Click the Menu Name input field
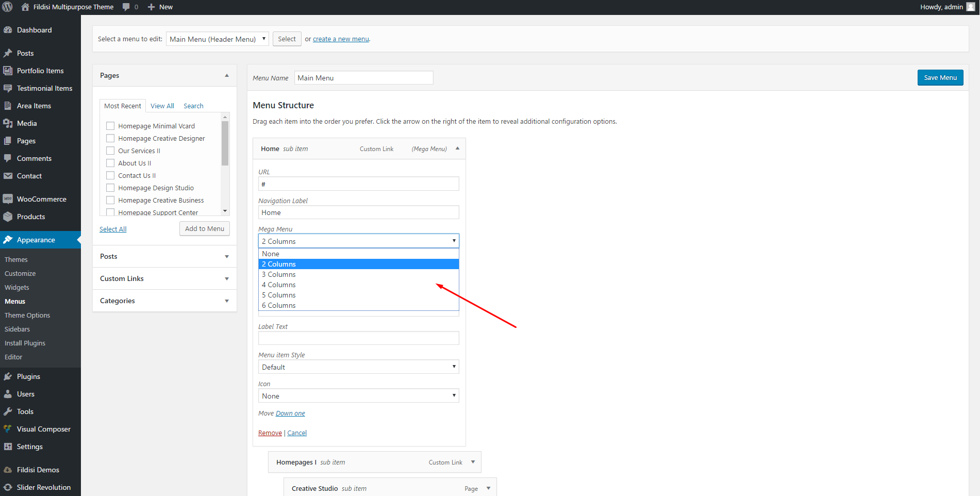Screen dimensions: 980x496 tap(364, 78)
